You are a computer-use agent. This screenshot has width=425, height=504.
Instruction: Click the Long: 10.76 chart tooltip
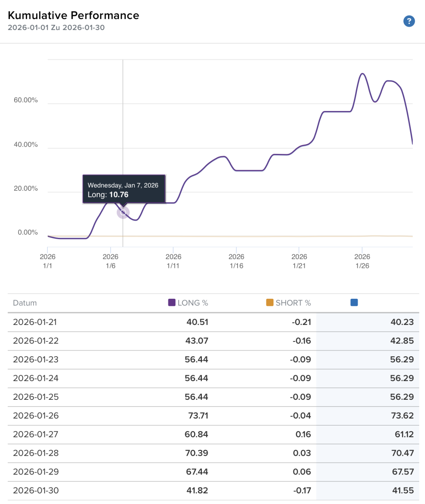pyautogui.click(x=124, y=189)
